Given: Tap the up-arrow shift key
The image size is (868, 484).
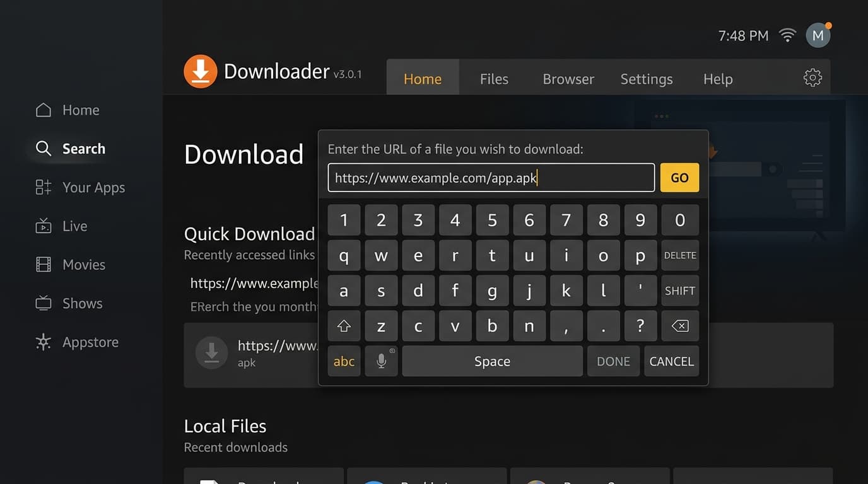Looking at the screenshot, I should point(344,326).
